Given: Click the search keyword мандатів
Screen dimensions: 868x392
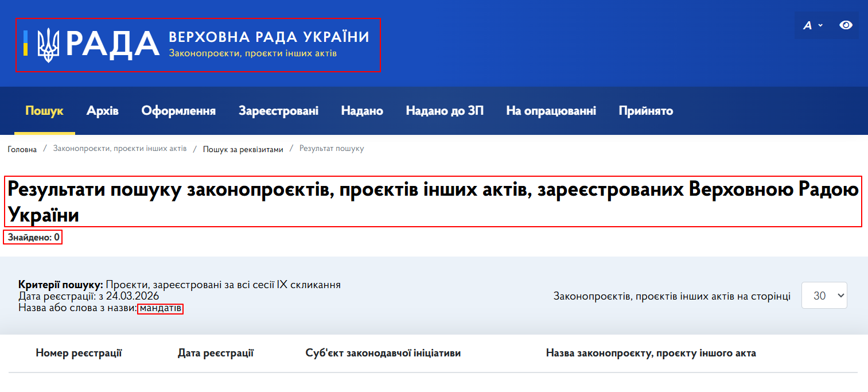Looking at the screenshot, I should [161, 309].
